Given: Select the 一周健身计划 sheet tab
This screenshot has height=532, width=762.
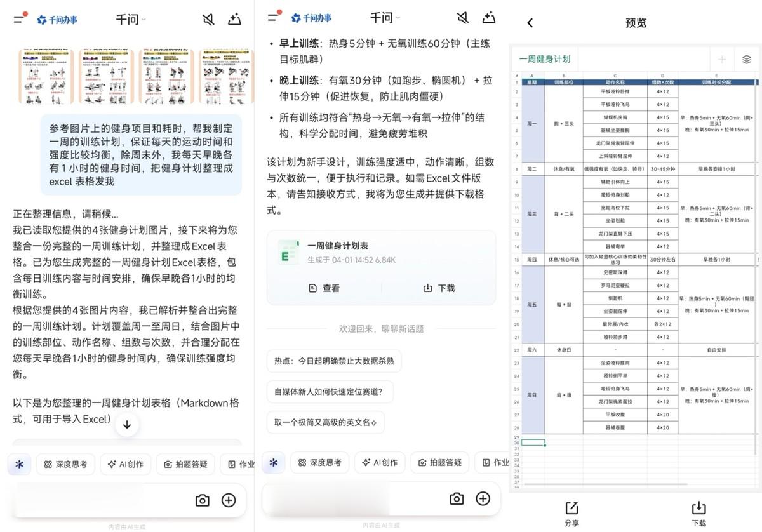Looking at the screenshot, I should tap(544, 59).
